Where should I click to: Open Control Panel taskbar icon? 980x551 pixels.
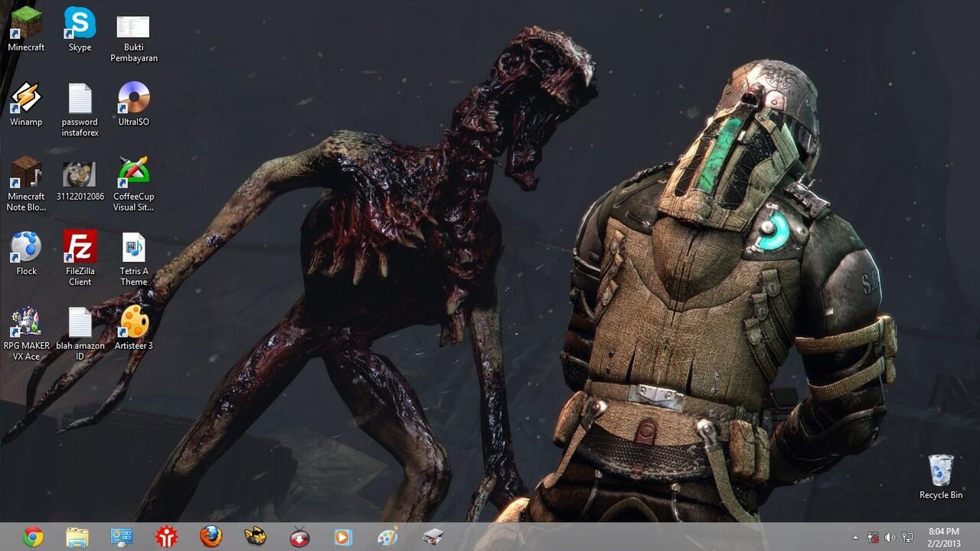point(122,537)
